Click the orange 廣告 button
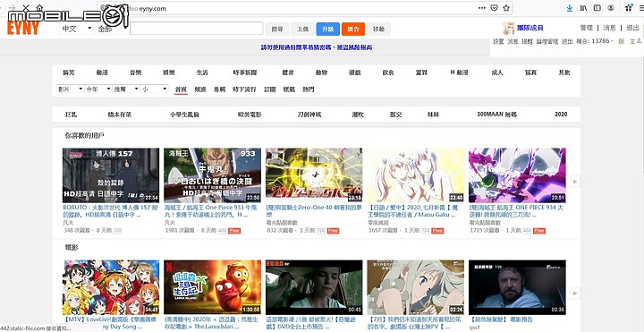Screen dimensions: 644x332 pos(353,29)
